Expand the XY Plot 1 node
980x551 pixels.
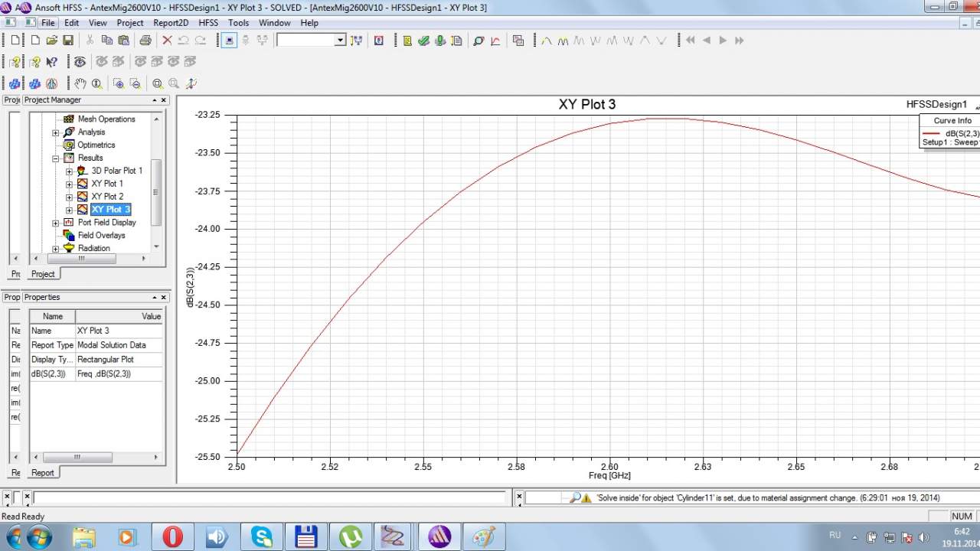click(x=69, y=184)
